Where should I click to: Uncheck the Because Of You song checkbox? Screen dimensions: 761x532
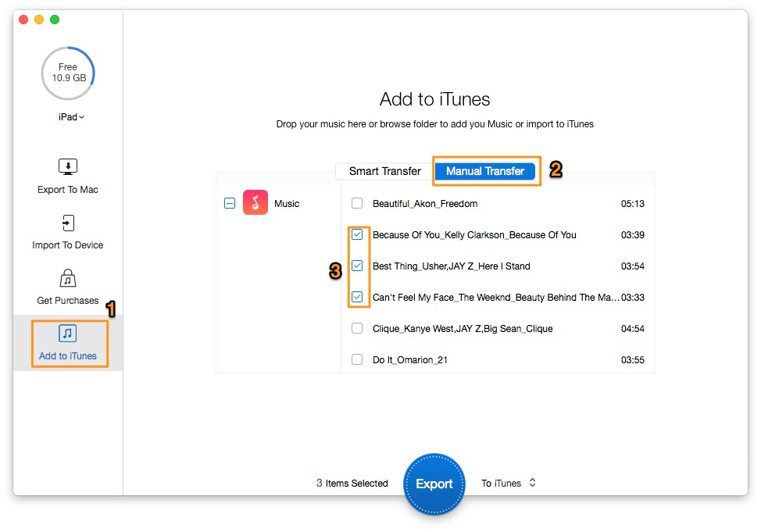point(357,234)
